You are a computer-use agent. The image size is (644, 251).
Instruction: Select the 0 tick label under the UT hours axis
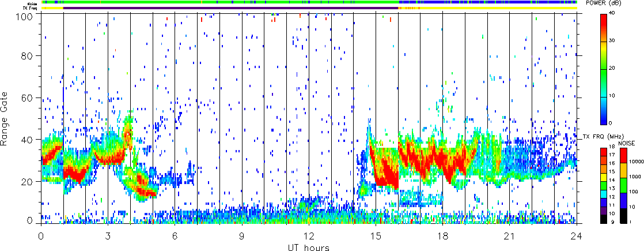pos(41,235)
